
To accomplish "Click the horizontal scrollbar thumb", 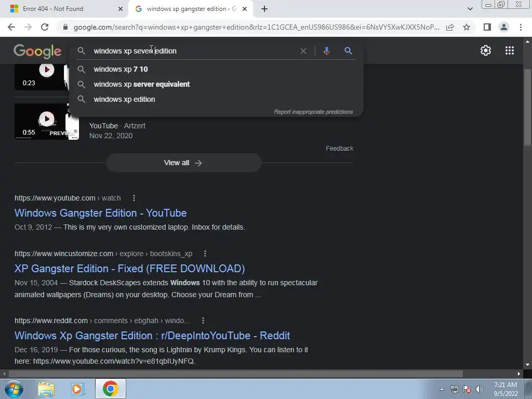I will 235,374.
